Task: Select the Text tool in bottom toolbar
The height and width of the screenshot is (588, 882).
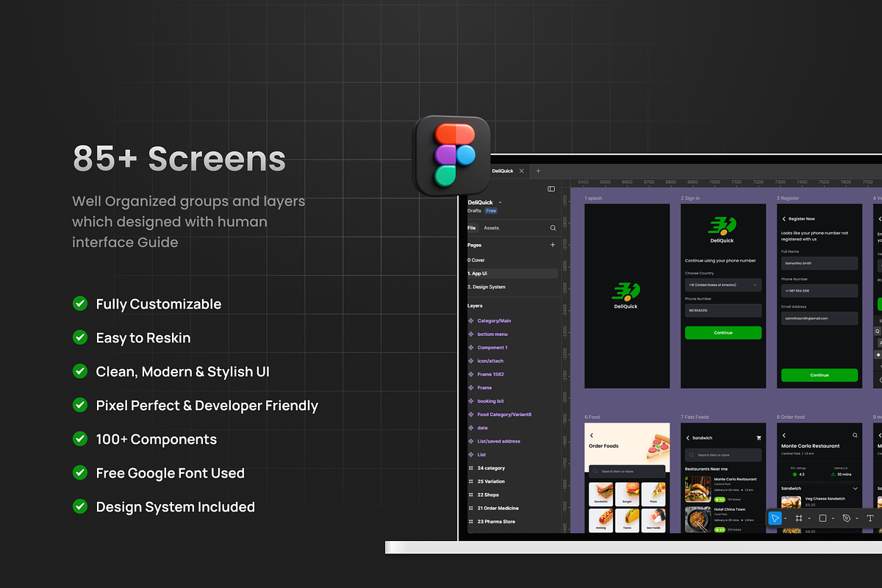Action: click(870, 518)
